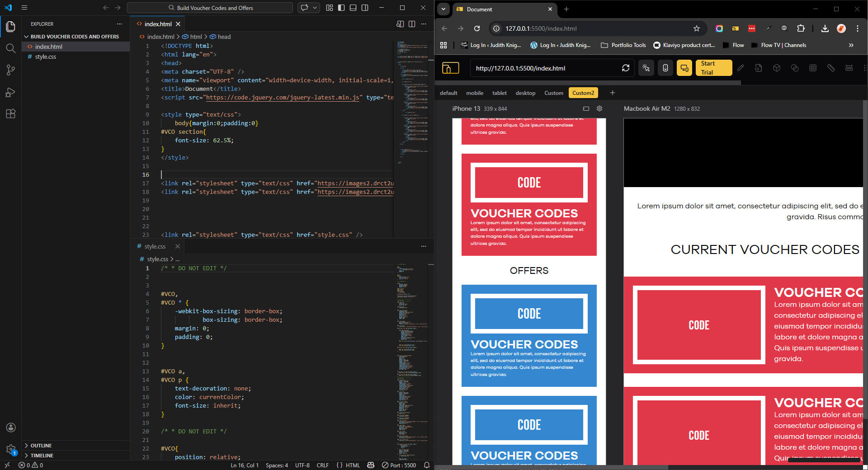Click the Copilot status icon in status bar
This screenshot has height=470, width=868.
pyautogui.click(x=371, y=465)
